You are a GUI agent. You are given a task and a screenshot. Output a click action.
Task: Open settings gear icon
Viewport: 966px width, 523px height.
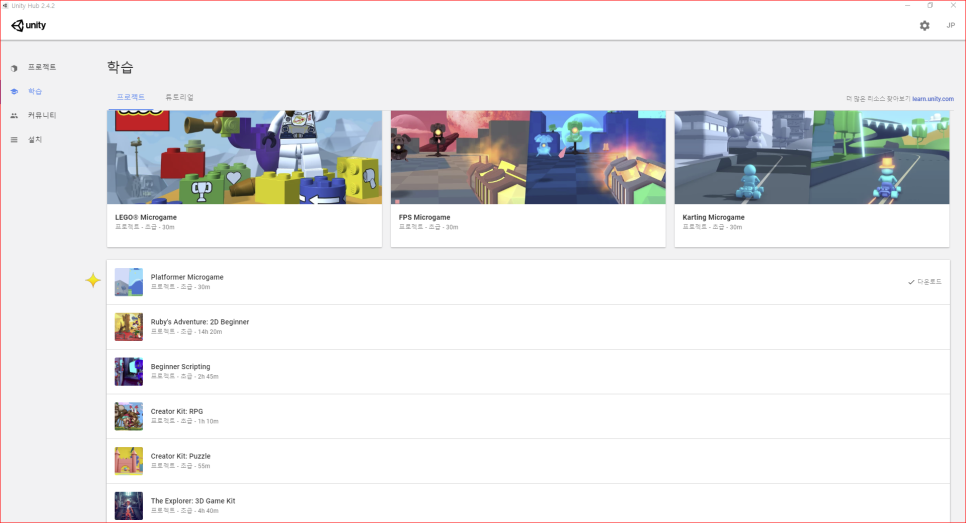pyautogui.click(x=924, y=26)
